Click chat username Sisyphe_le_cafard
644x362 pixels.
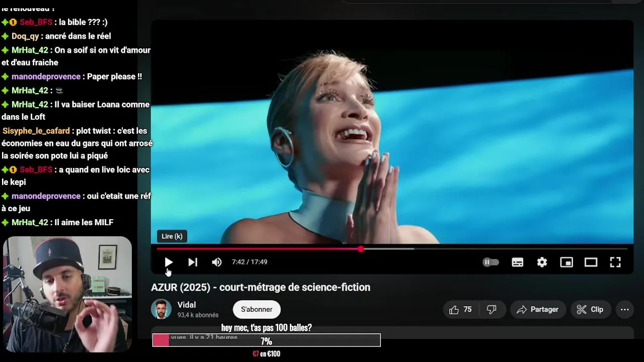36,131
